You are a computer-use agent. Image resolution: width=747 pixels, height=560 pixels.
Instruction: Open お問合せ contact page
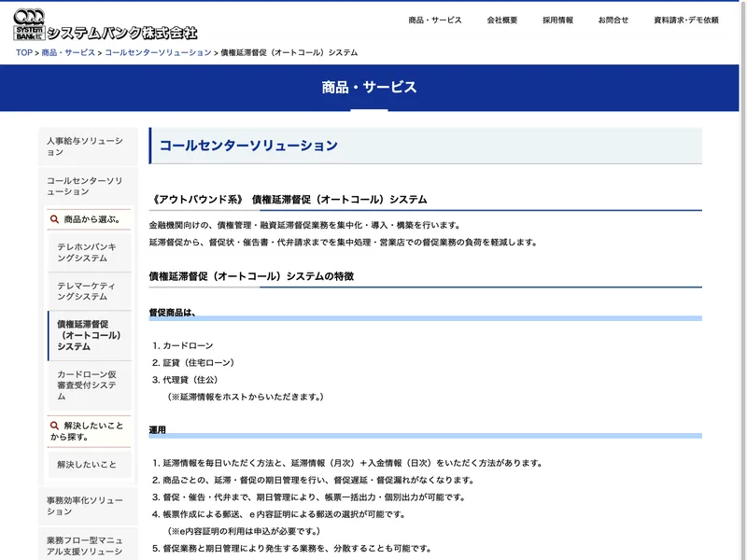(x=613, y=20)
